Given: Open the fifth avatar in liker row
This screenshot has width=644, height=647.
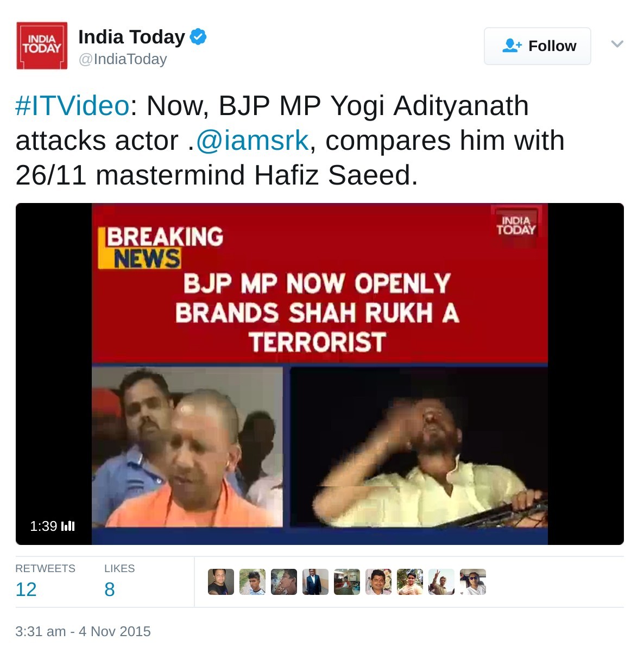Looking at the screenshot, I should point(347,582).
